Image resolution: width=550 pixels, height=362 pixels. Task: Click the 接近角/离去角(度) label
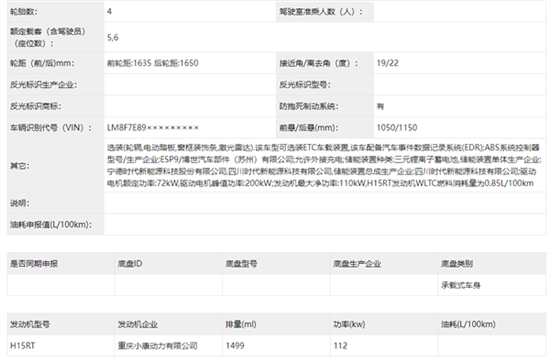319,63
